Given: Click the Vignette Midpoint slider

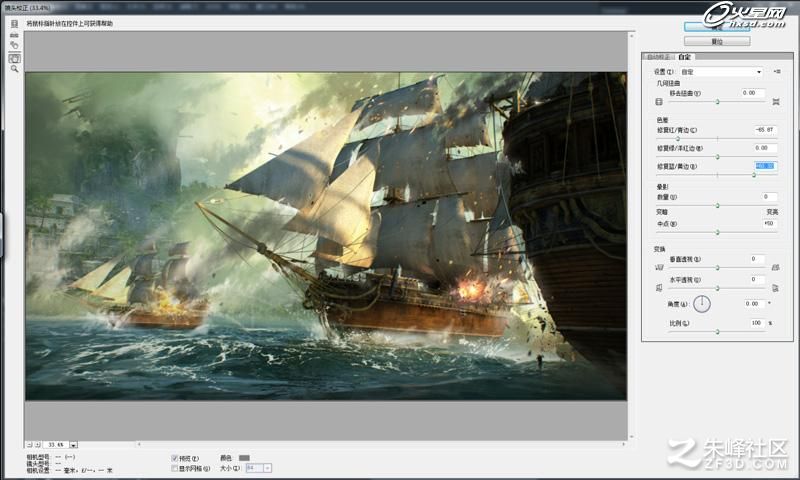Looking at the screenshot, I should coord(717,232).
